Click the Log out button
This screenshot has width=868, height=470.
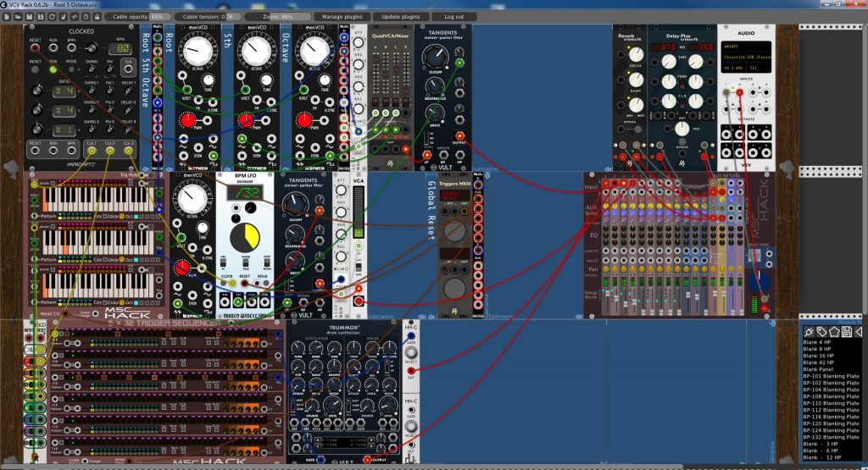click(454, 17)
